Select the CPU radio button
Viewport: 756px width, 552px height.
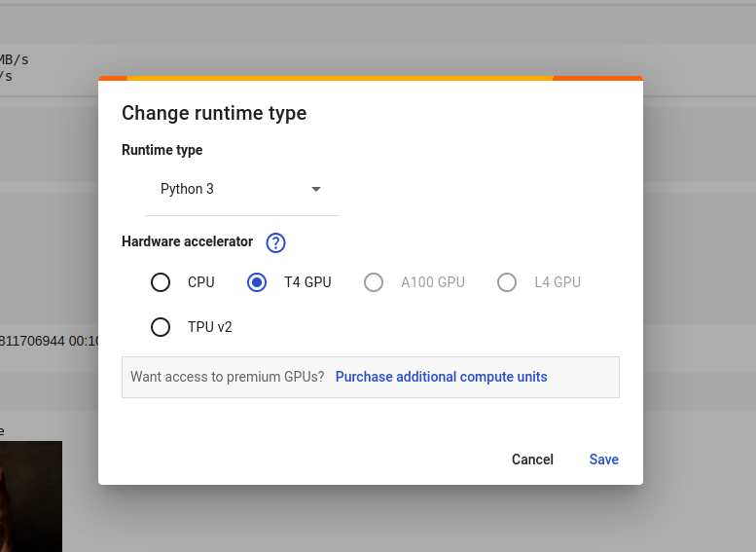[161, 282]
